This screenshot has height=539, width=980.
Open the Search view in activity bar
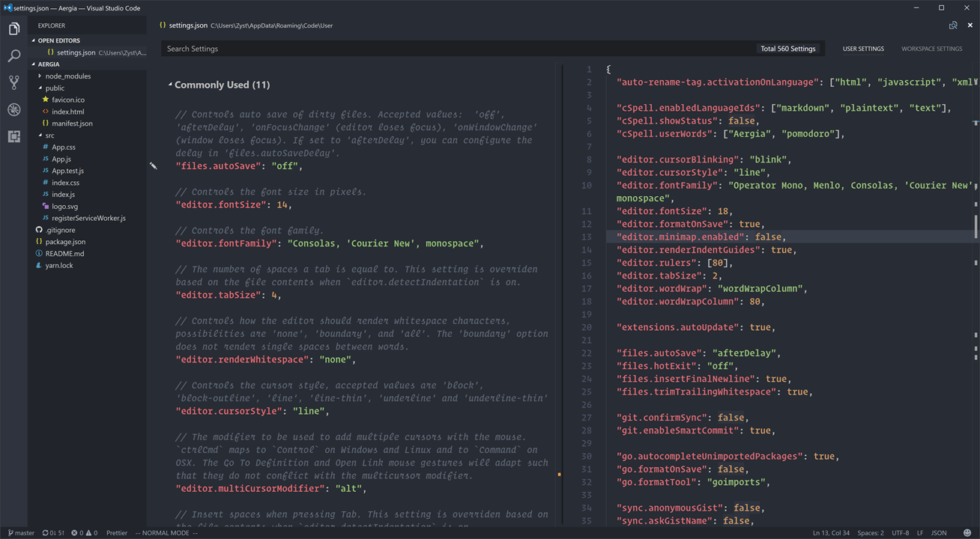pyautogui.click(x=13, y=56)
